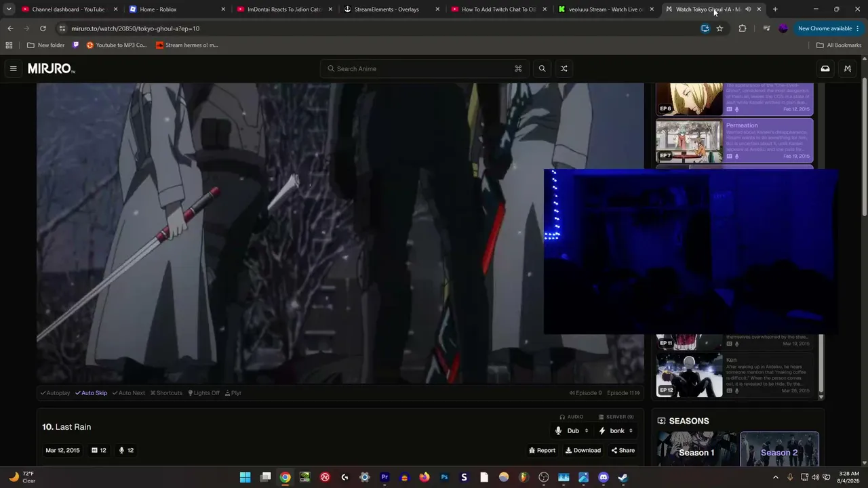Share this episode

pos(623,450)
